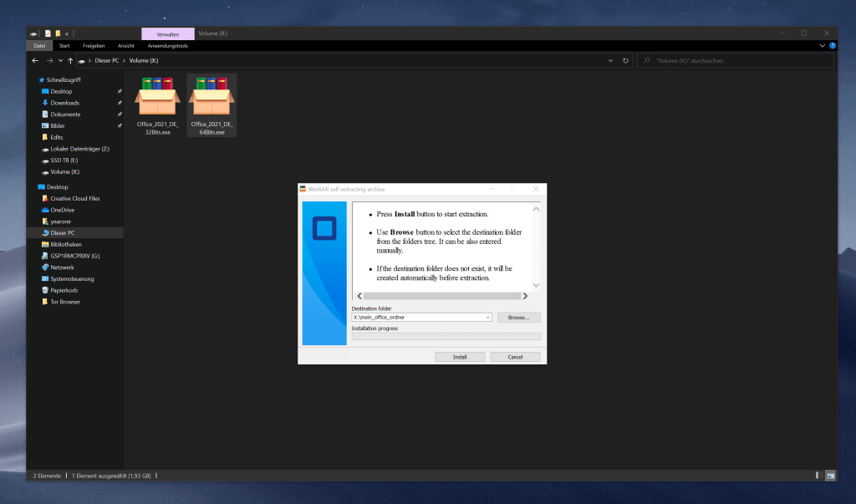Click Install in the WinRAR dialog

pyautogui.click(x=460, y=357)
